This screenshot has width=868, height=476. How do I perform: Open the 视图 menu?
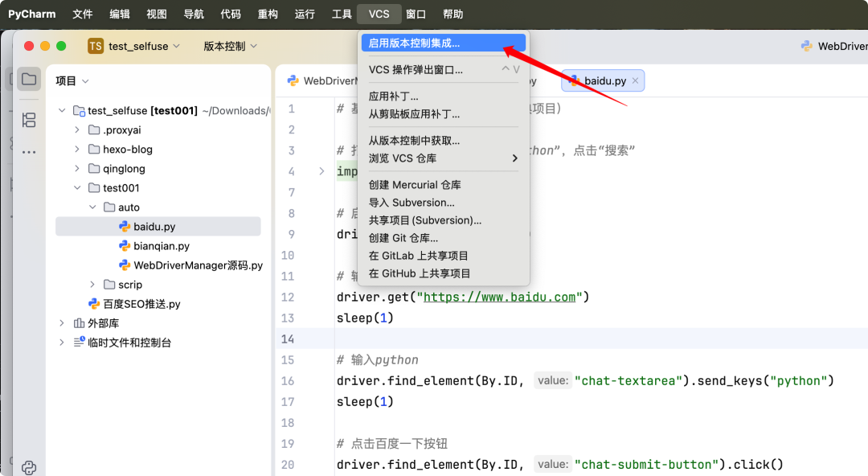157,14
